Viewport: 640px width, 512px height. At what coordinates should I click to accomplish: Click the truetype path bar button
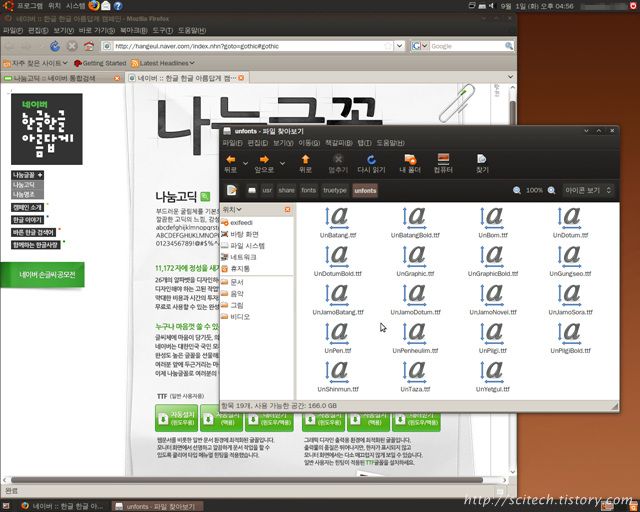click(x=335, y=190)
